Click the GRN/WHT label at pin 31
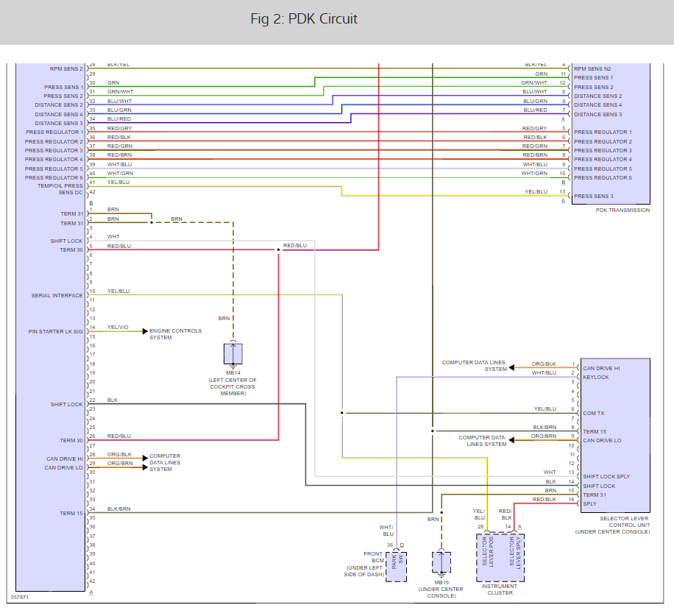 click(x=121, y=91)
